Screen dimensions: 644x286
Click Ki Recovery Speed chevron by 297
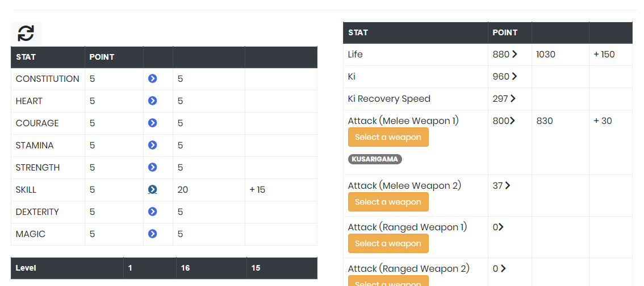[513, 98]
